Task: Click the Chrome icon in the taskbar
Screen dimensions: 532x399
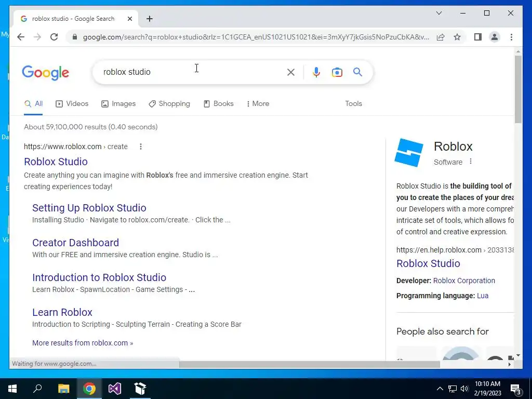Action: pyautogui.click(x=89, y=389)
